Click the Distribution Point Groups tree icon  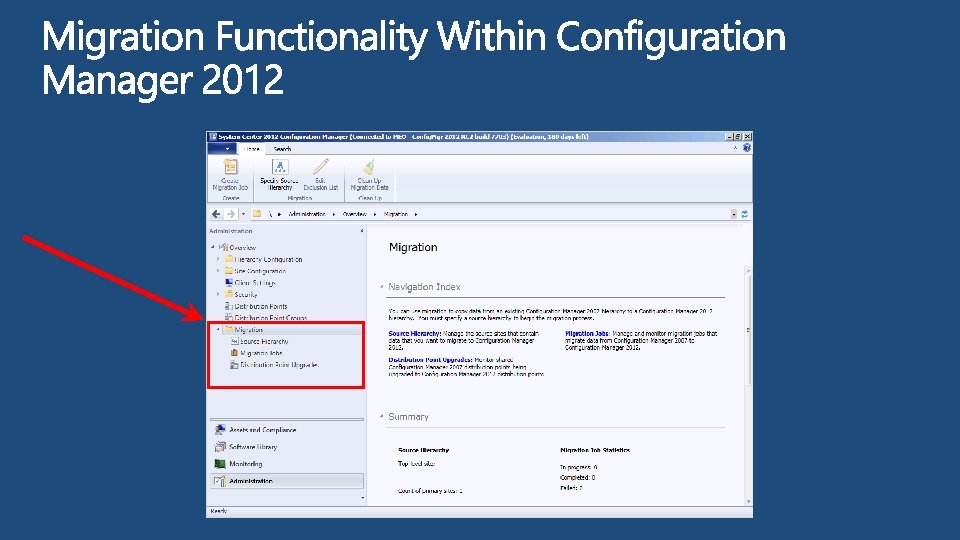(x=229, y=317)
